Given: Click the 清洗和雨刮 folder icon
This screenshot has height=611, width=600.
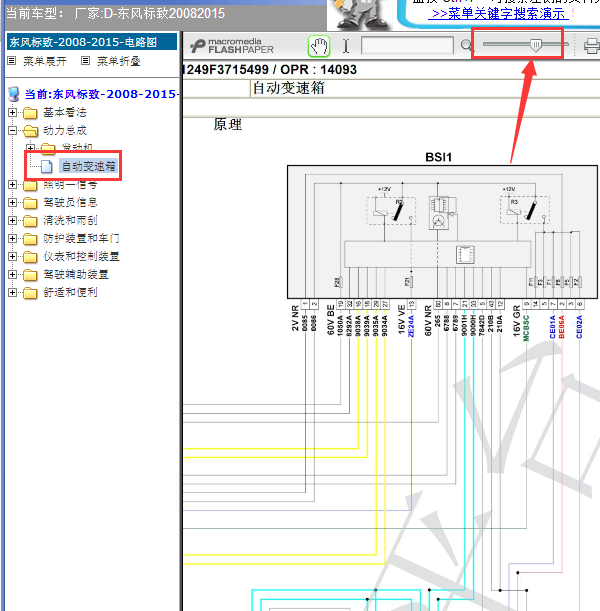Looking at the screenshot, I should coord(30,221).
